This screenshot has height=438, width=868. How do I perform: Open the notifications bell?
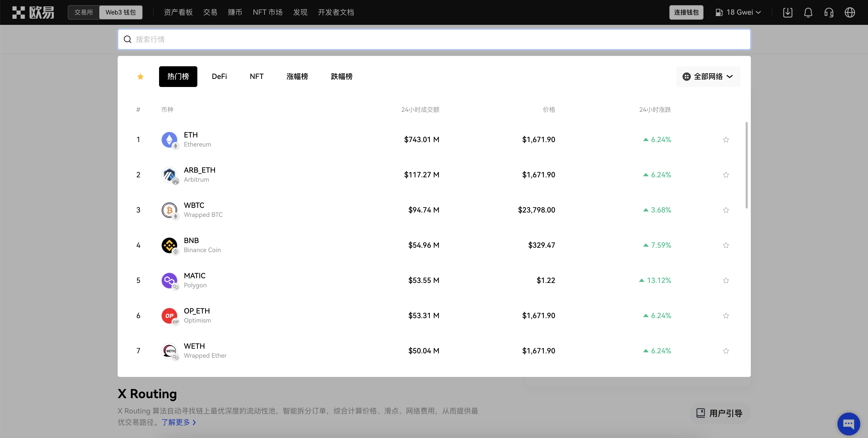point(808,12)
